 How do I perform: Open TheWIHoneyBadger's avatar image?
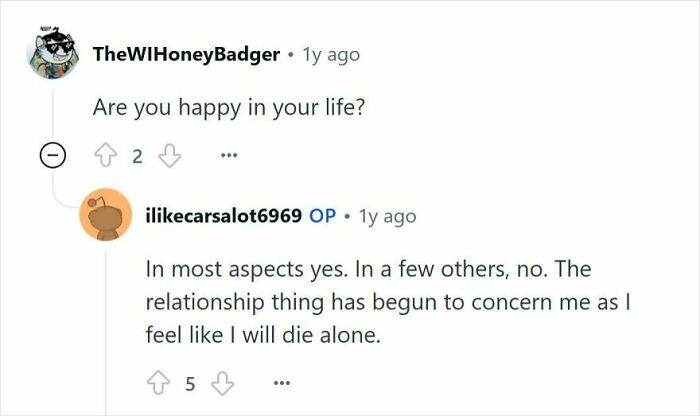coord(53,53)
